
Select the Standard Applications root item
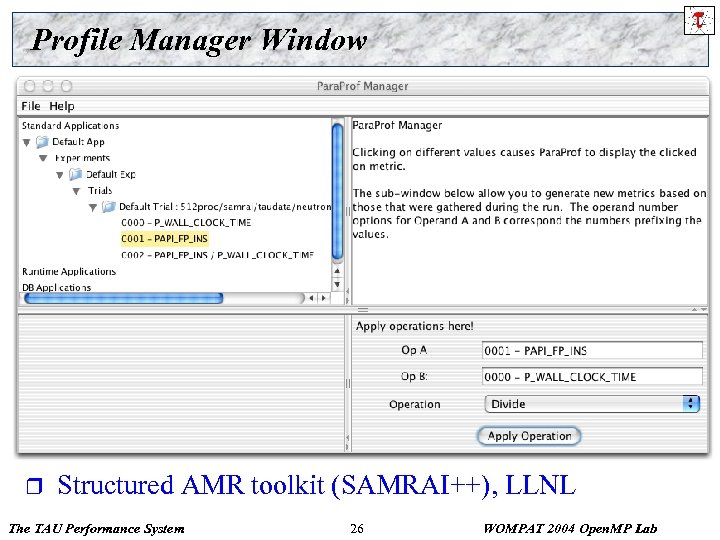pos(70,125)
